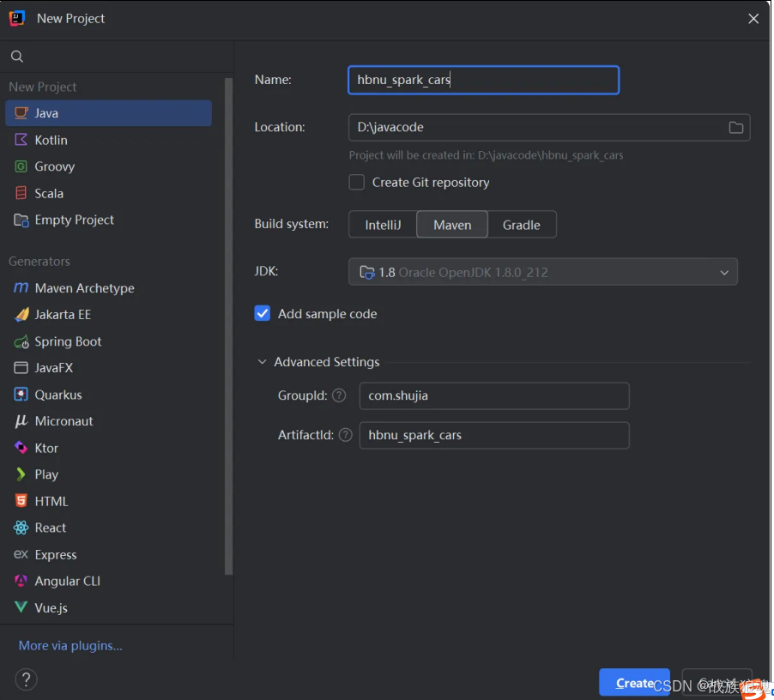774x700 pixels.
Task: Click the Kotlin logo icon
Action: pyautogui.click(x=21, y=140)
